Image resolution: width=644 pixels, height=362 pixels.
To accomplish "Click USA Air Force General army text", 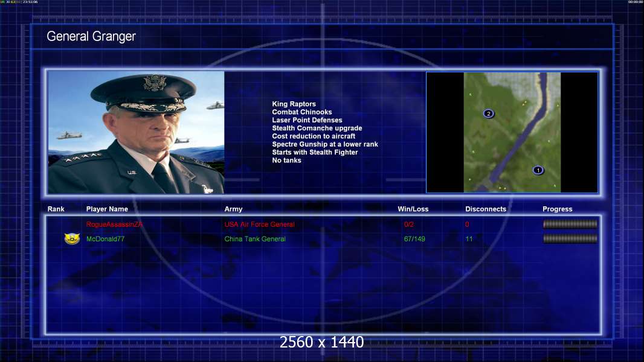I will pos(259,224).
